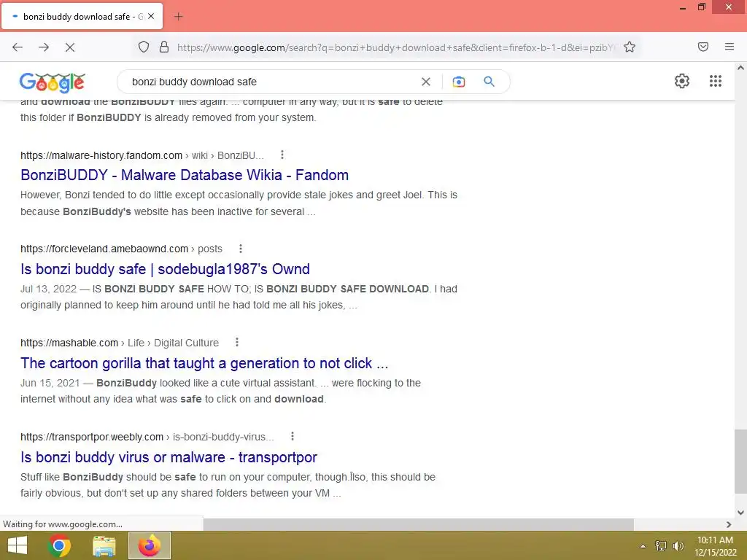The height and width of the screenshot is (560, 747).
Task: Open volume control tray icon
Action: [678, 546]
